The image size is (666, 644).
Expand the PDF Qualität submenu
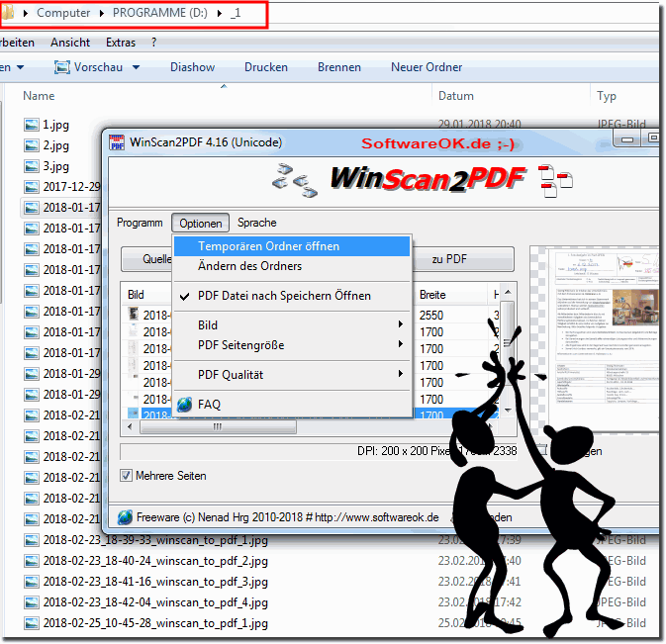click(x=292, y=375)
